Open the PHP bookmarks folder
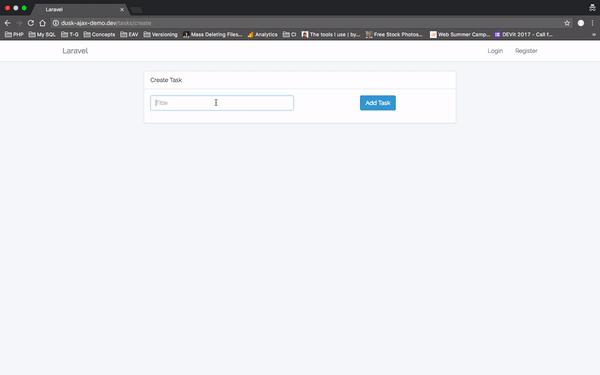This screenshot has width=600, height=375. click(14, 34)
